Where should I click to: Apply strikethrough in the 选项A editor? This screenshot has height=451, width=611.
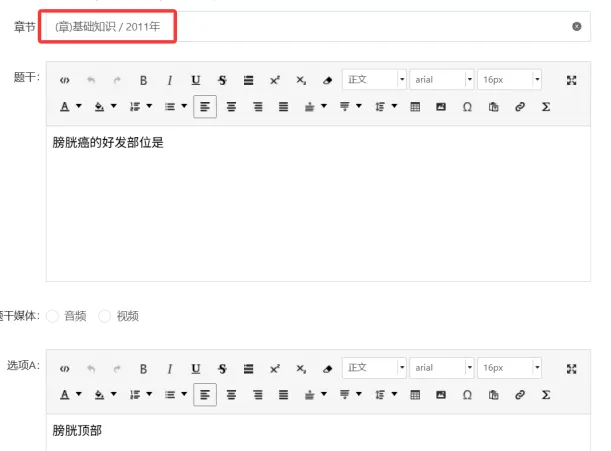222,369
